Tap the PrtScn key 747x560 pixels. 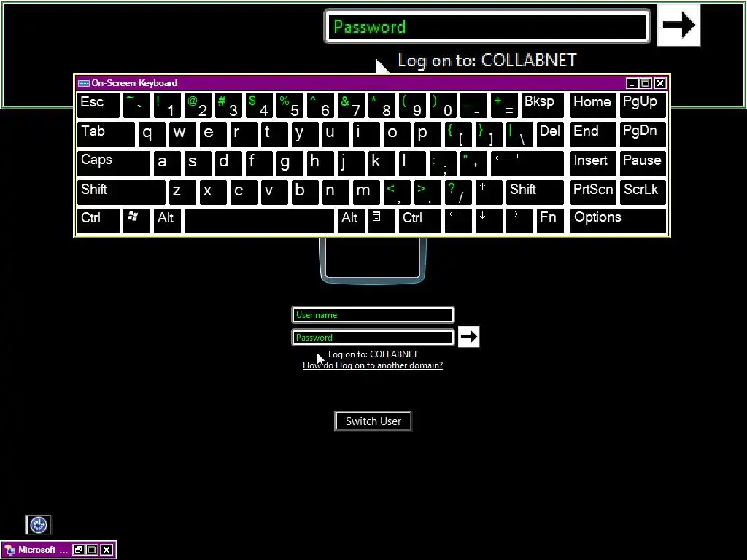tap(593, 192)
